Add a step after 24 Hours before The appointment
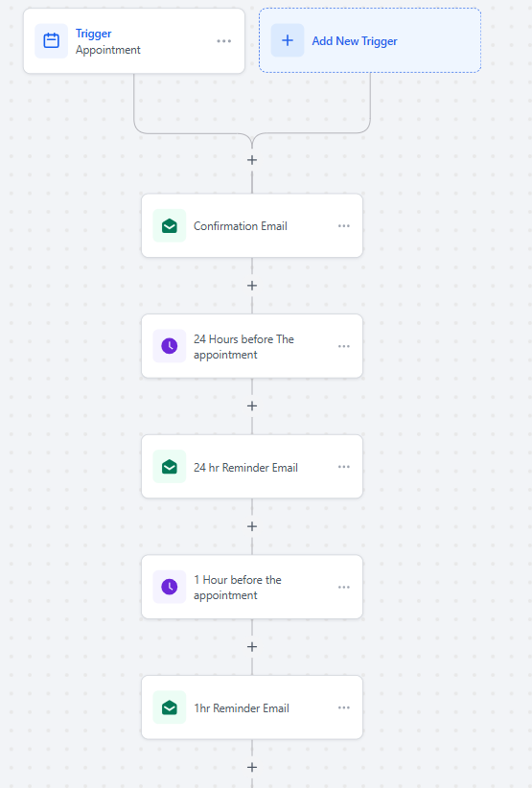532x788 pixels. pos(252,406)
